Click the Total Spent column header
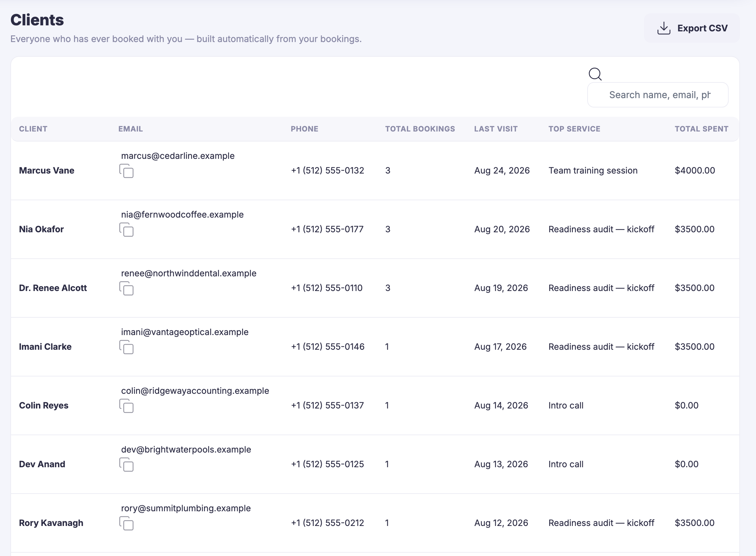 click(x=702, y=129)
